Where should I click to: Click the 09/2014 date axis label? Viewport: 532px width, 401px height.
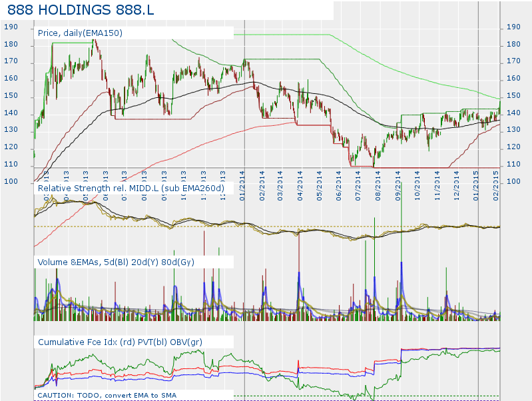click(x=398, y=186)
